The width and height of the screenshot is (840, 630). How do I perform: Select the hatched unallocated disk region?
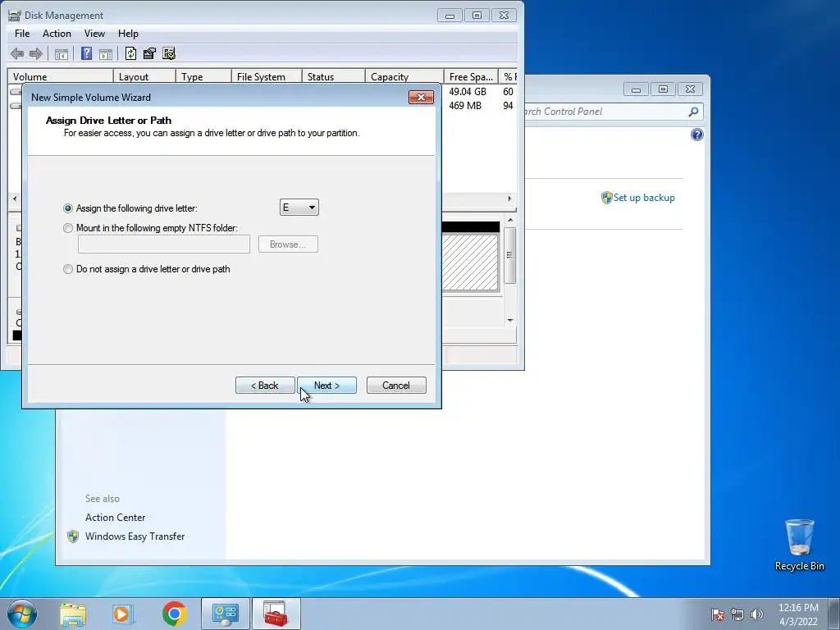470,262
